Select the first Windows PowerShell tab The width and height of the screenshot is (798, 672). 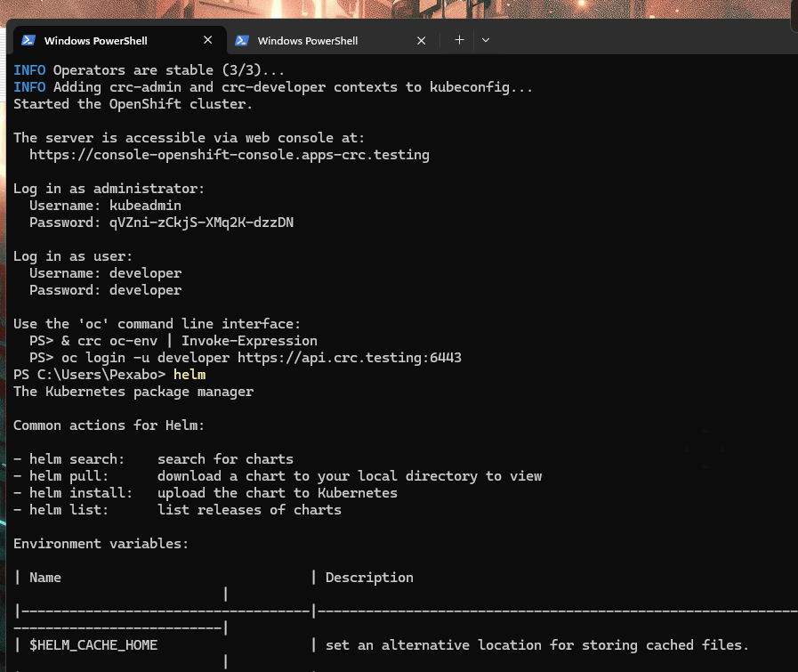[x=119, y=40]
